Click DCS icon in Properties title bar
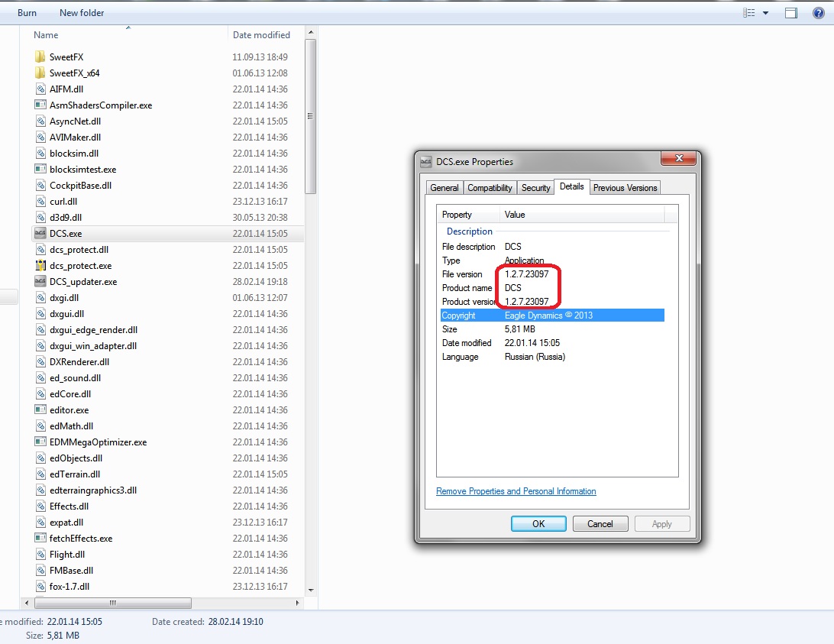 (426, 162)
